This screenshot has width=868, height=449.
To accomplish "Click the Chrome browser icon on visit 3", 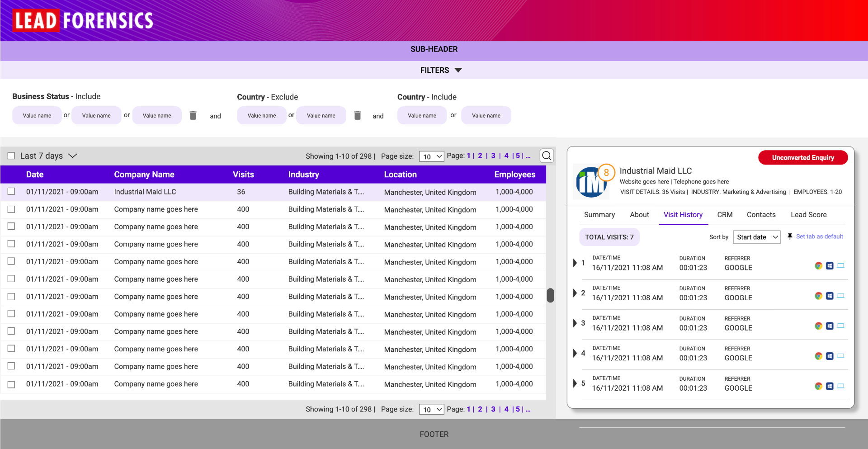I will (x=818, y=326).
